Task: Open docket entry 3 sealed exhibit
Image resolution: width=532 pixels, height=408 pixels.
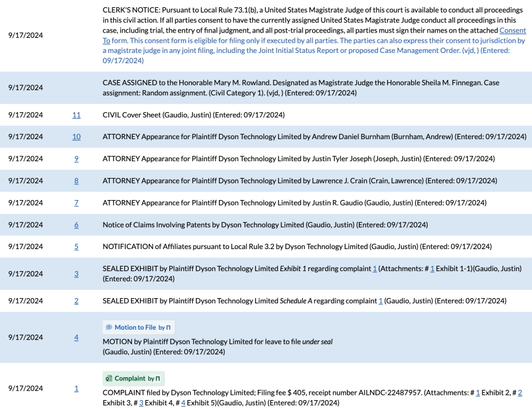Action: [x=76, y=273]
